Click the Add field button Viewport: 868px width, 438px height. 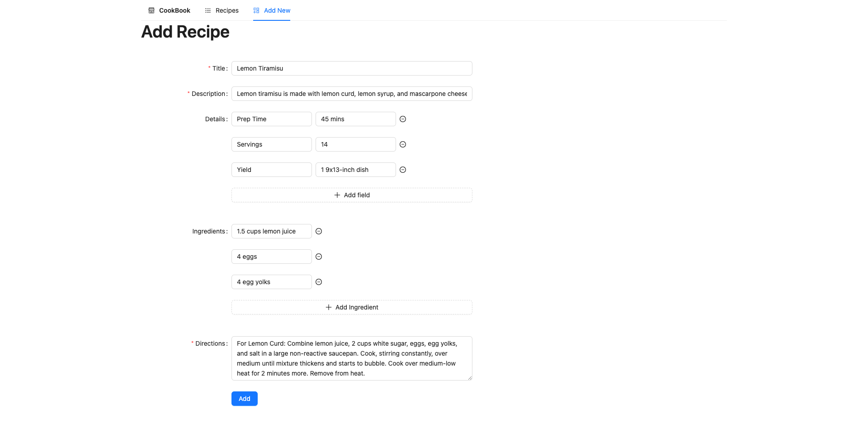[x=352, y=195]
